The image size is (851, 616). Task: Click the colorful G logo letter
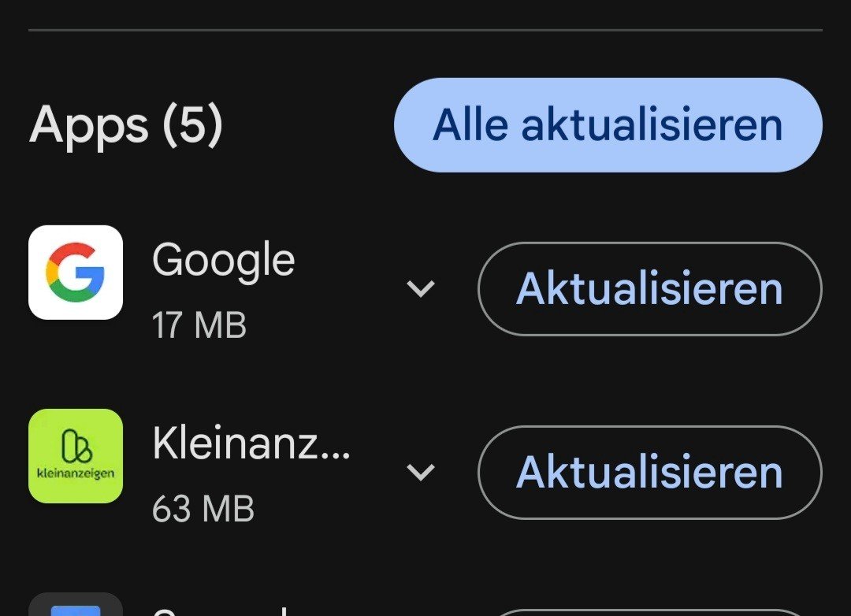(x=76, y=273)
